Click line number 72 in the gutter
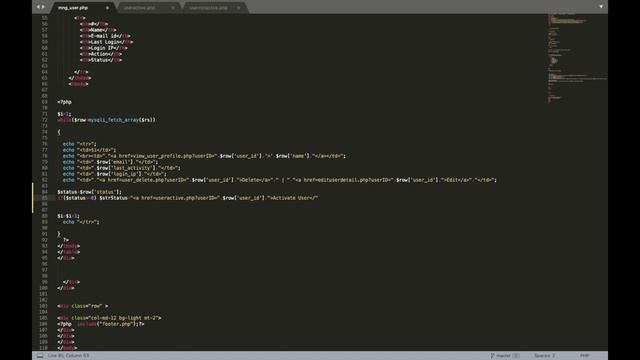 (44, 120)
